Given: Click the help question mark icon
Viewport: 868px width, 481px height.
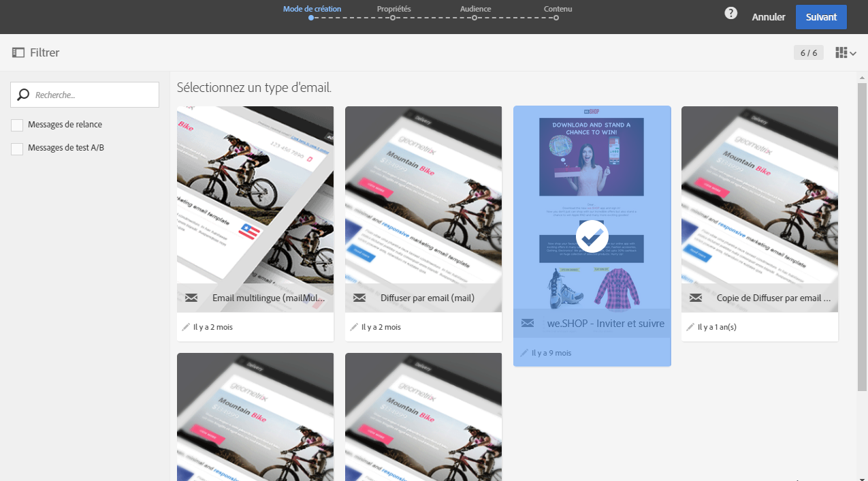Looking at the screenshot, I should pyautogui.click(x=730, y=13).
